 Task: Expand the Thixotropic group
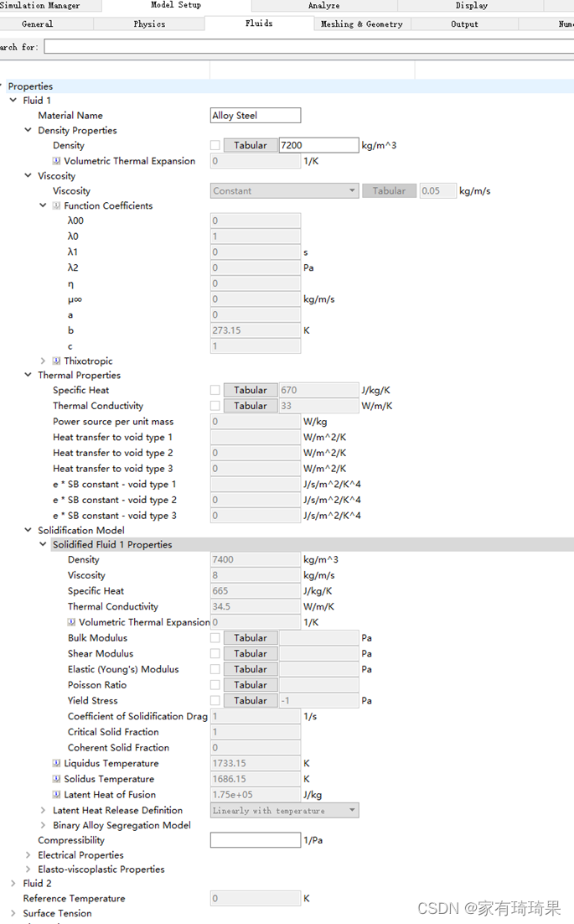(43, 361)
